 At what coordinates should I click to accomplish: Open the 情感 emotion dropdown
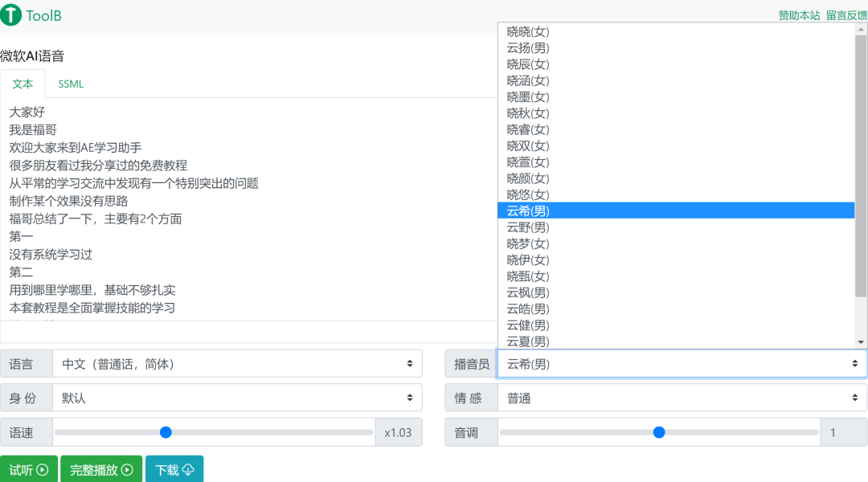coord(682,398)
